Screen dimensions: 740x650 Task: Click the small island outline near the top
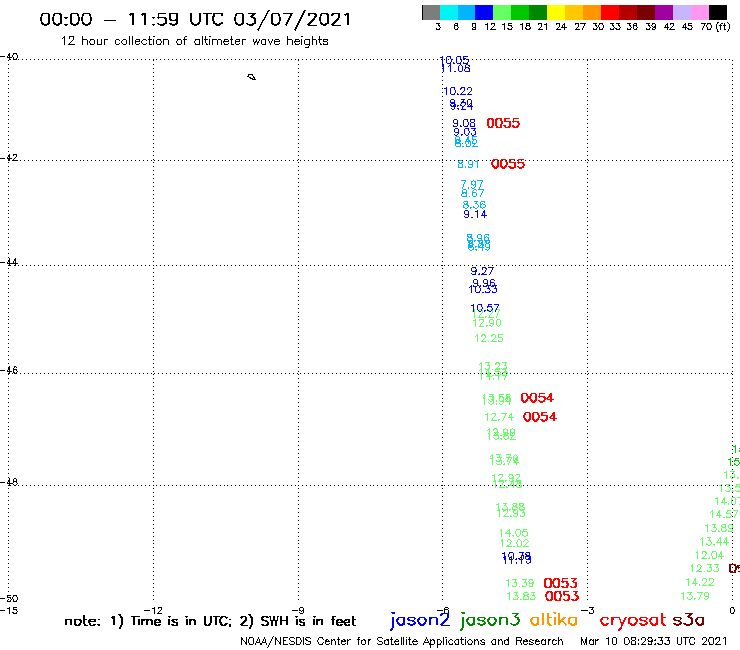pyautogui.click(x=252, y=76)
